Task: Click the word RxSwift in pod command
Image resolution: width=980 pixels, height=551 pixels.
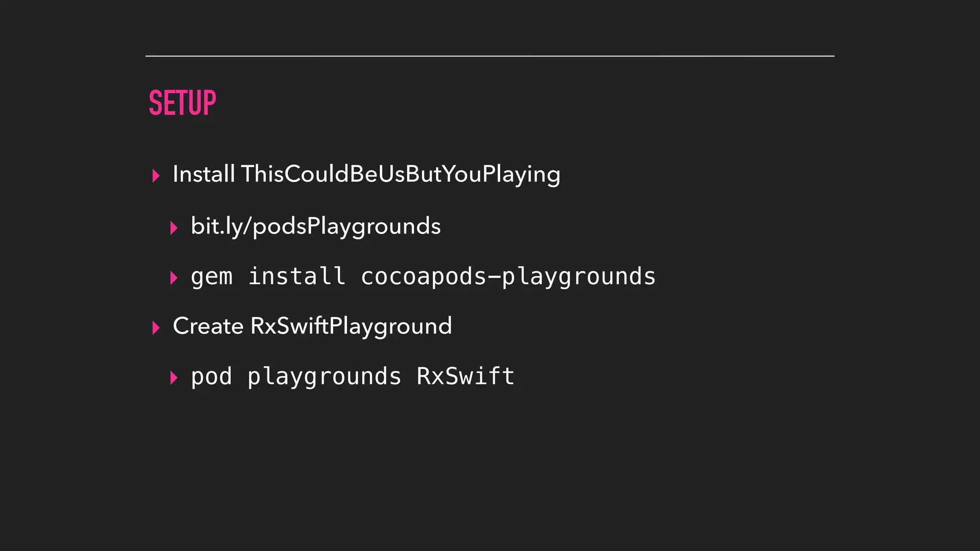Action: (x=466, y=376)
